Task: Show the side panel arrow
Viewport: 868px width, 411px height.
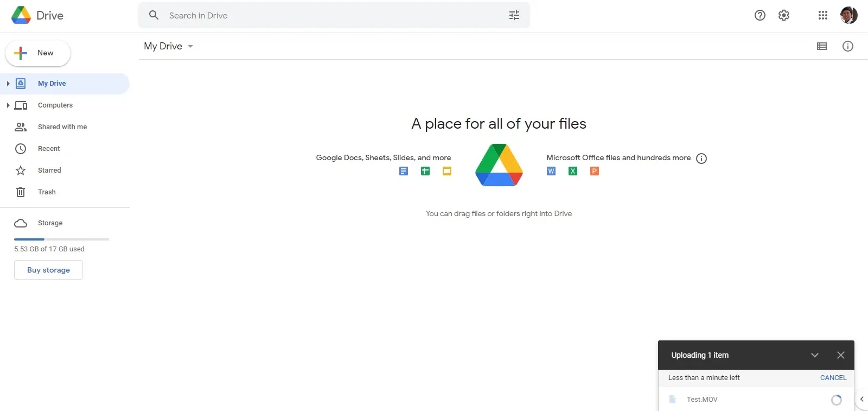Action: pos(861,399)
